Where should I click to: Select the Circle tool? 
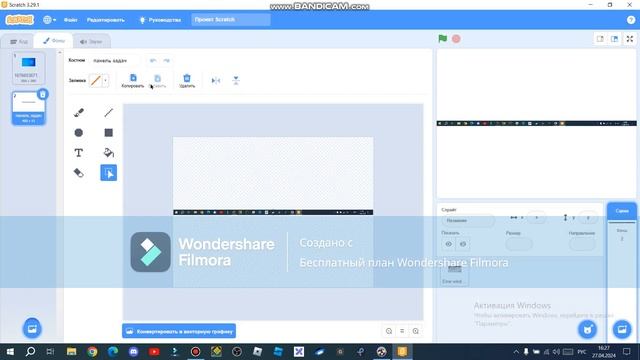click(x=79, y=132)
